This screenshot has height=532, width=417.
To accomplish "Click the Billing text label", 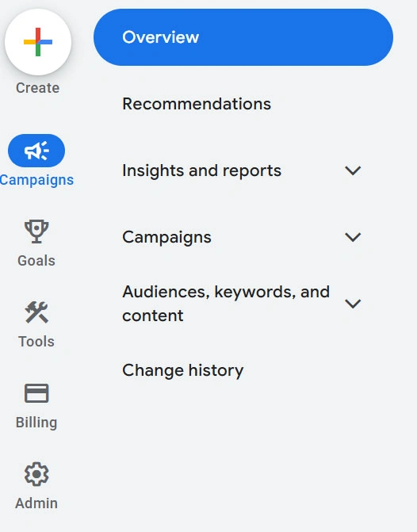I will (36, 423).
